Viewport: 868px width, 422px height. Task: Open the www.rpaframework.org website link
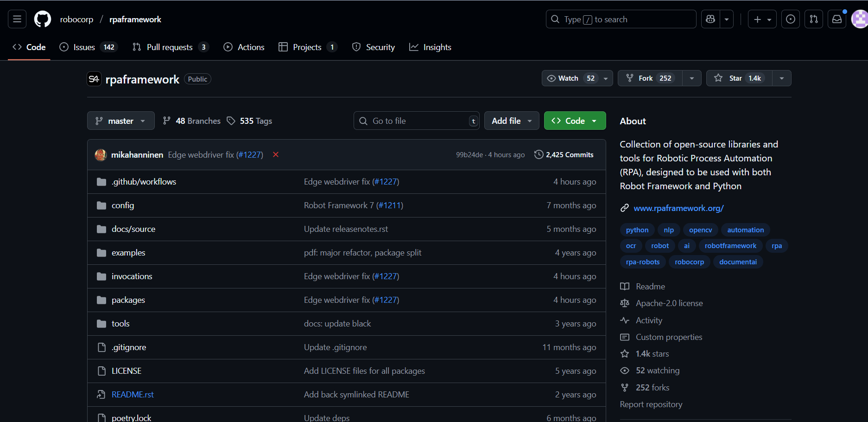tap(678, 208)
